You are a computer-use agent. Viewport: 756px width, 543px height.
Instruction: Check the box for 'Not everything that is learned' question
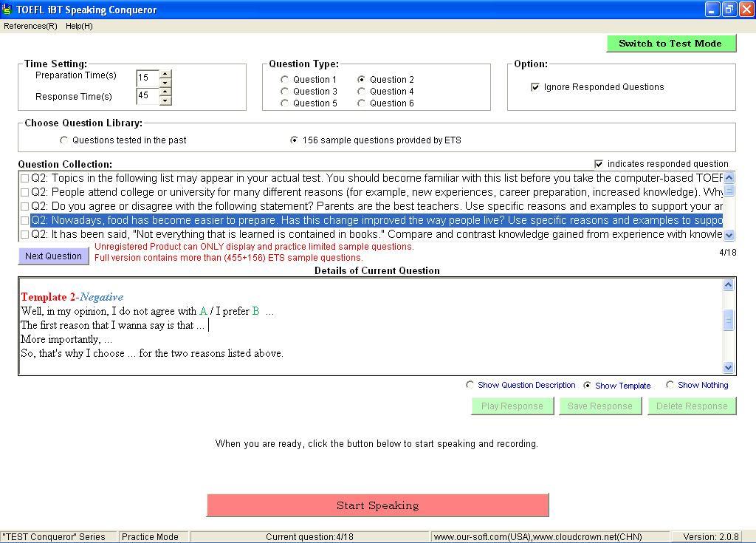tap(24, 235)
